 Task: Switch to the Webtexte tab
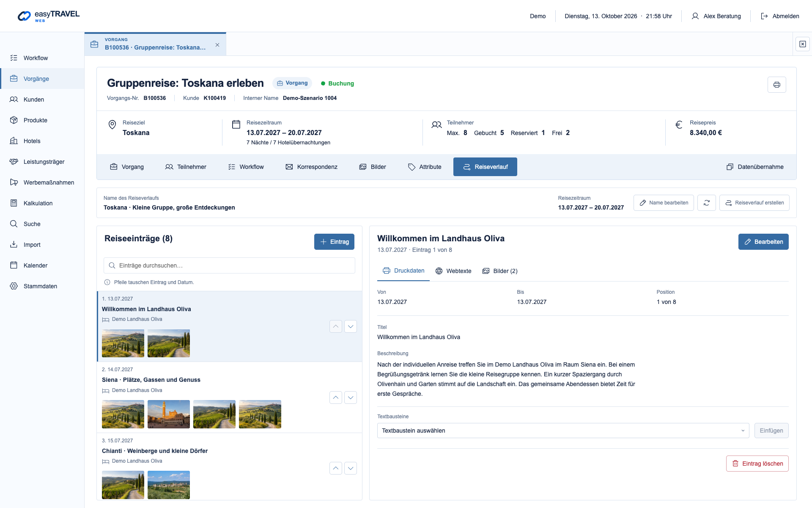(x=453, y=271)
